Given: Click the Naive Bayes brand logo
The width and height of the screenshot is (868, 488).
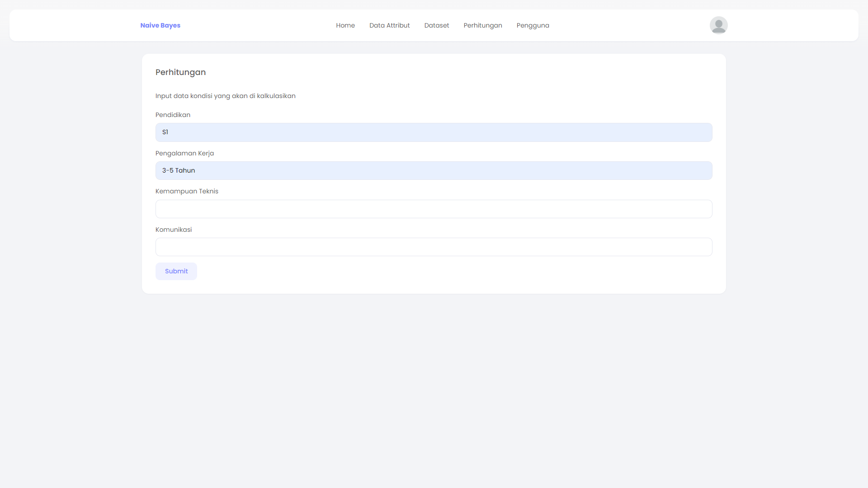Looking at the screenshot, I should pyautogui.click(x=160, y=25).
